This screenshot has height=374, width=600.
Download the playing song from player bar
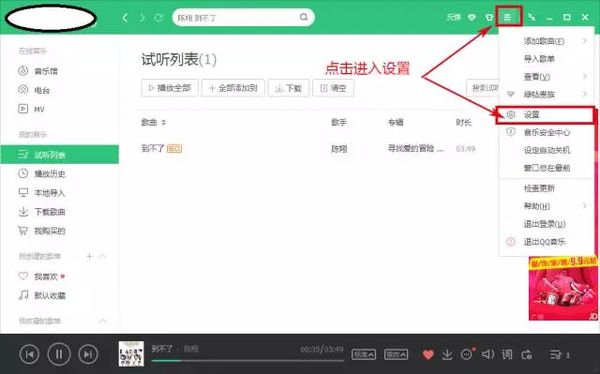click(447, 355)
